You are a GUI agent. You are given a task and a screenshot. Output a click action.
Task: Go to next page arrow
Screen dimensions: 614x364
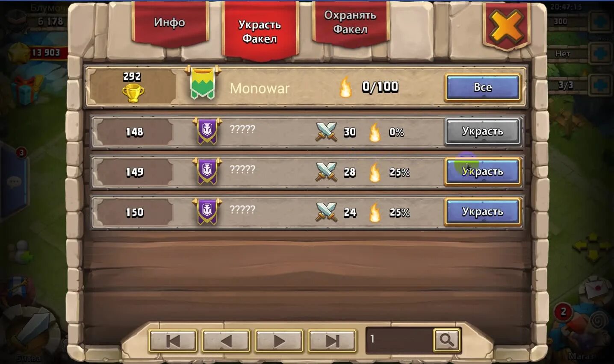[x=279, y=341]
